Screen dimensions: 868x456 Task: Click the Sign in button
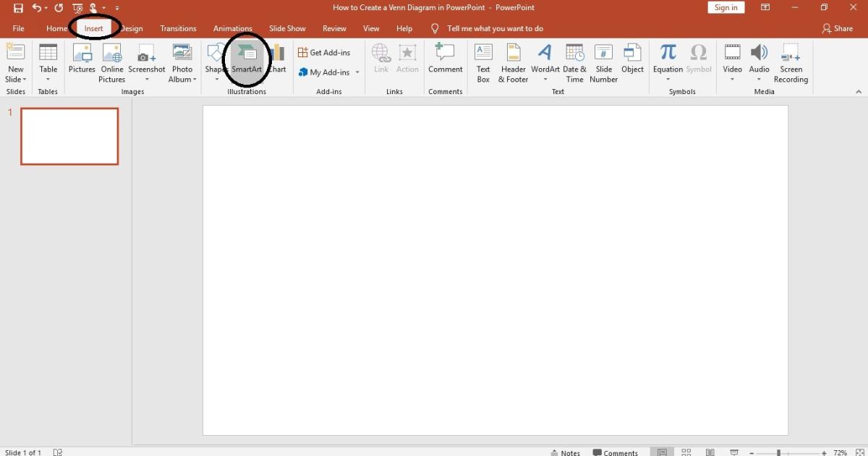tap(726, 7)
